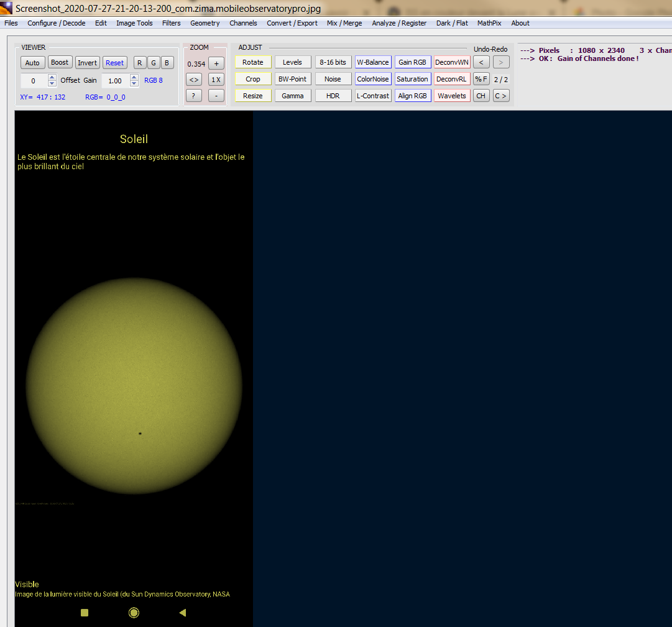
Task: Redo with the > button
Action: click(501, 62)
